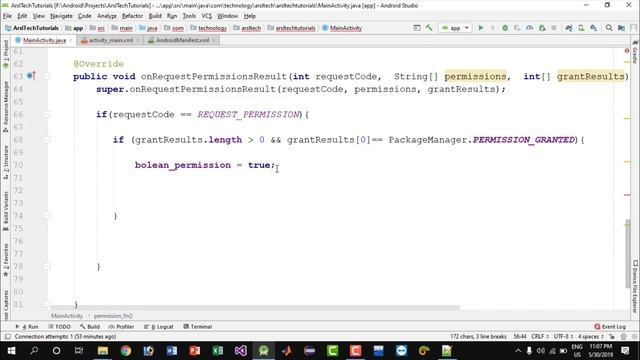
Task: Click the select run/debug target window icon
Action: click(417, 28)
